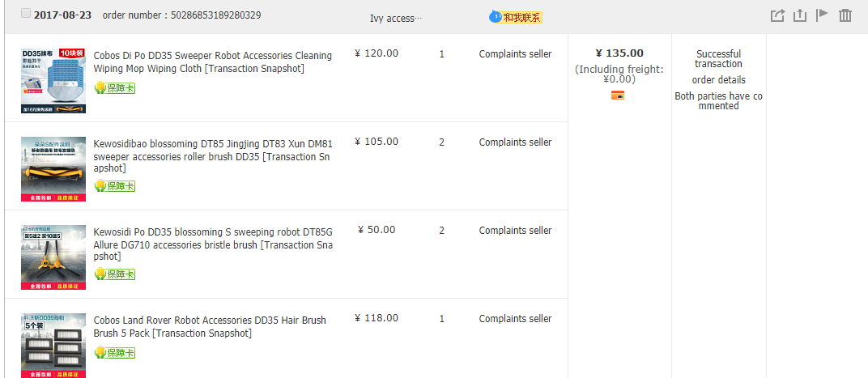The width and height of the screenshot is (868, 378).
Task: Tick the checkbox beside order date 2017-08-23
Action: pyautogui.click(x=26, y=14)
